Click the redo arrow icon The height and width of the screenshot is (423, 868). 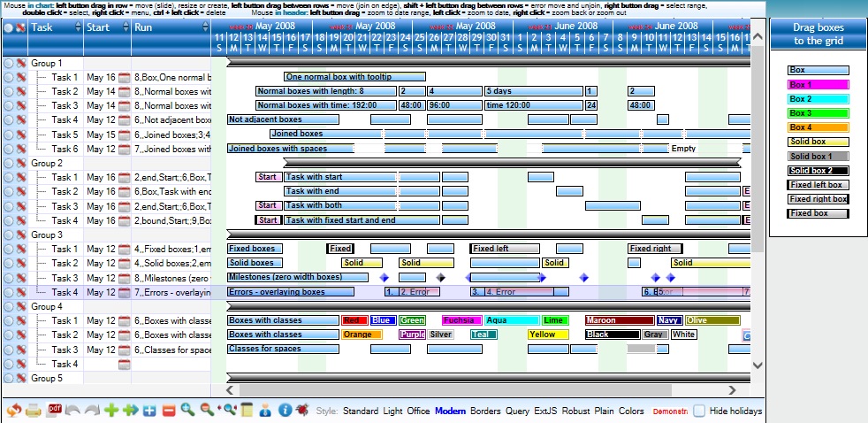(92, 411)
